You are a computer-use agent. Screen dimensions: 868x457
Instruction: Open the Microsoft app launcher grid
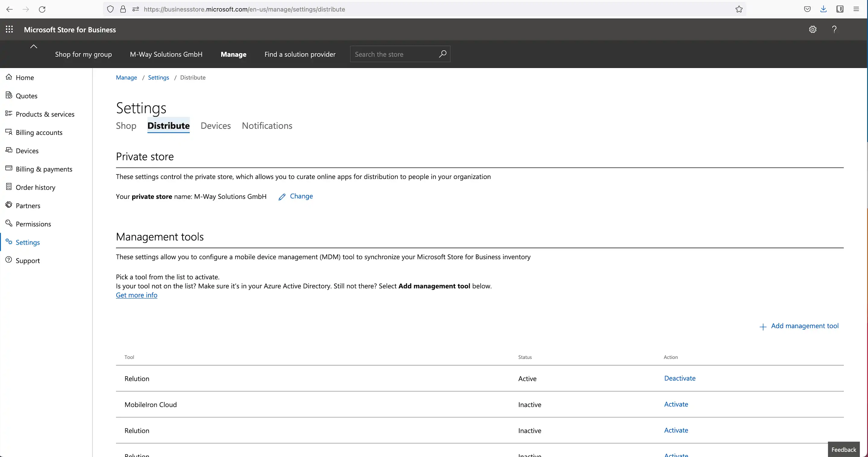tap(9, 29)
